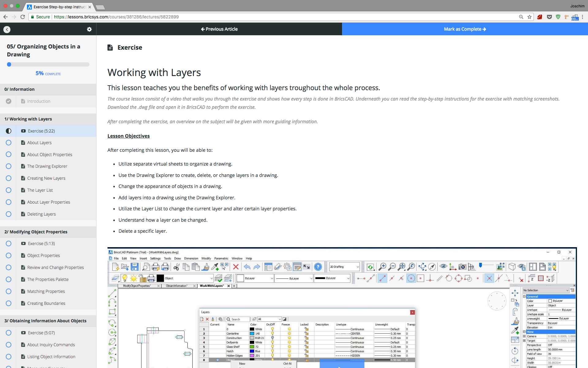Toggle checkmark circle beside Introduction
The width and height of the screenshot is (588, 368).
coord(9,101)
